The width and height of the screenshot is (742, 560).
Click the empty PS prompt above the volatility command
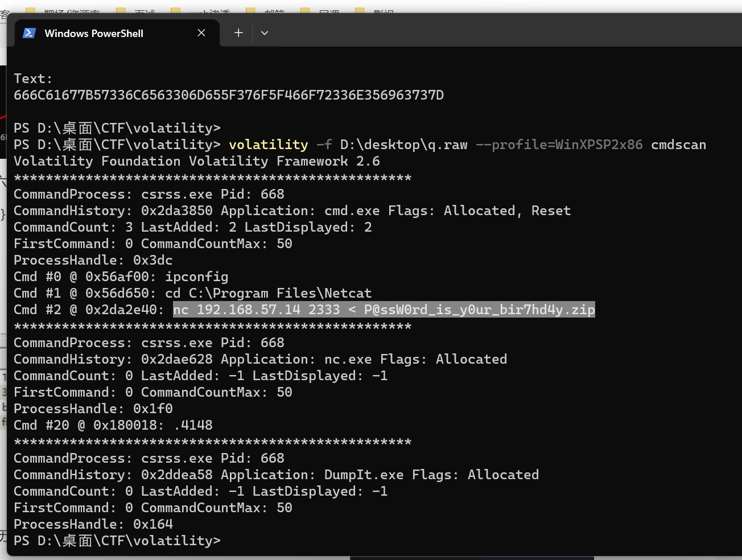click(x=117, y=128)
